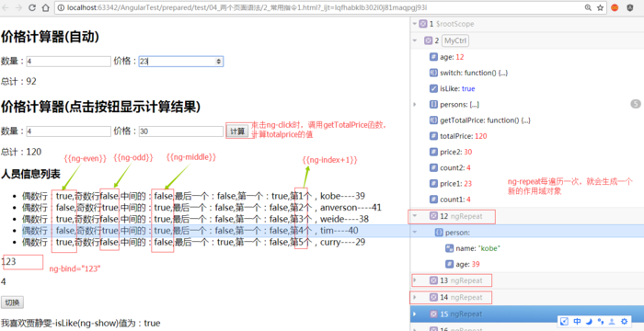Toggle the isLike boolean checkbox
The width and height of the screenshot is (644, 331).
433,88
